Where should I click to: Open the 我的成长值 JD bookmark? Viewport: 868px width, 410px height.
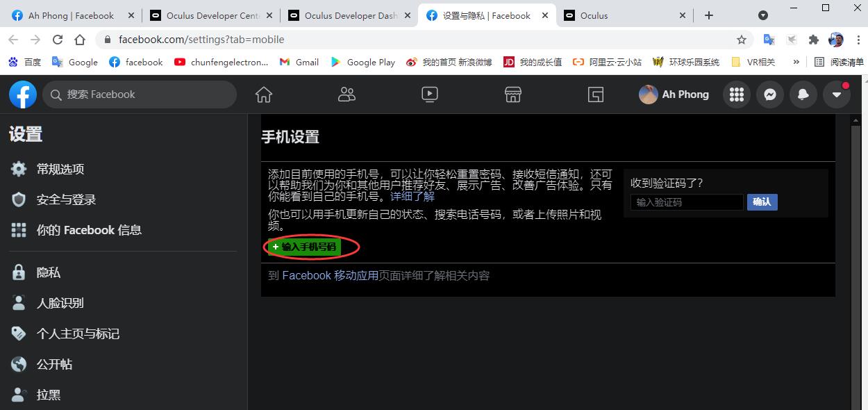[x=533, y=62]
